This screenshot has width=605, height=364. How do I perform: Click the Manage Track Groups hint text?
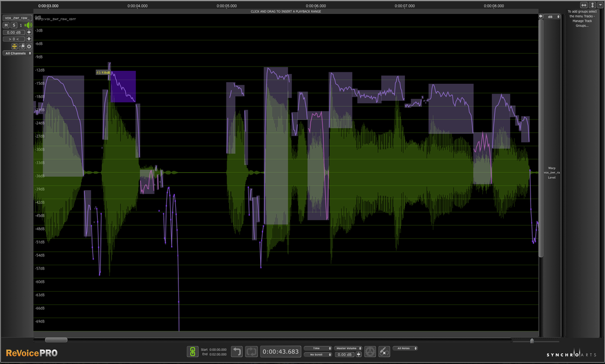coord(582,19)
